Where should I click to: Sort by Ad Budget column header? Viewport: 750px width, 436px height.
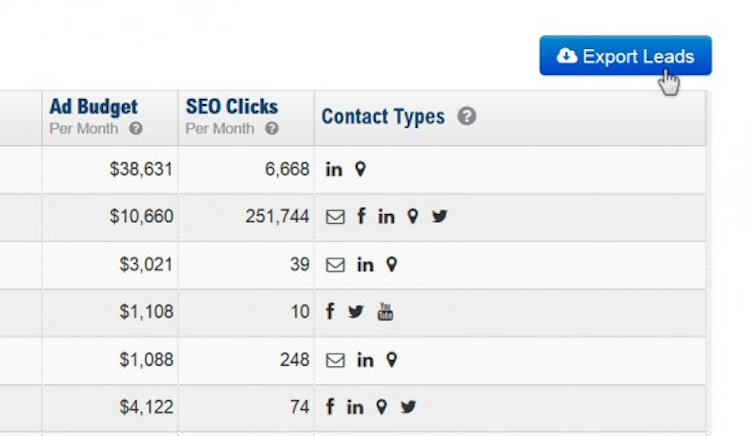[94, 107]
